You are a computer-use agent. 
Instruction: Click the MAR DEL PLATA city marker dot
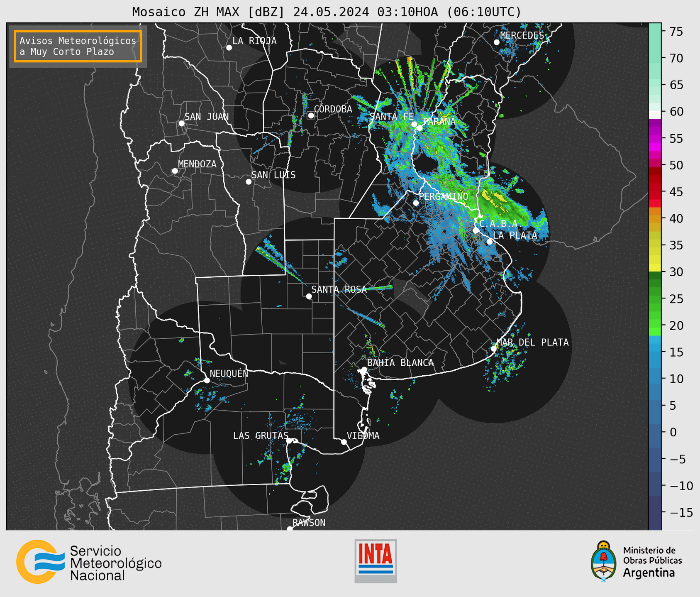tap(494, 349)
